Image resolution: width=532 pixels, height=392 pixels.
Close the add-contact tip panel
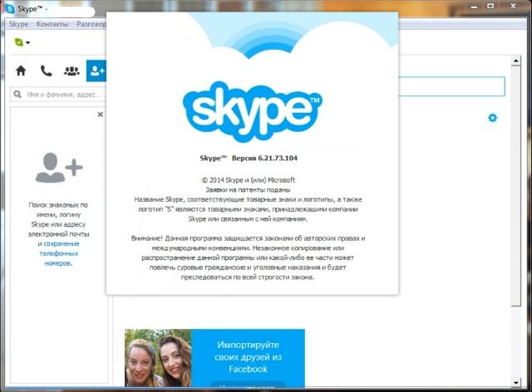pos(100,115)
